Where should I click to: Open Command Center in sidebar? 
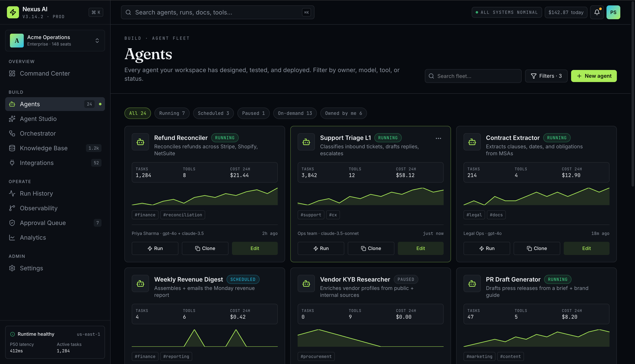[x=55, y=73]
